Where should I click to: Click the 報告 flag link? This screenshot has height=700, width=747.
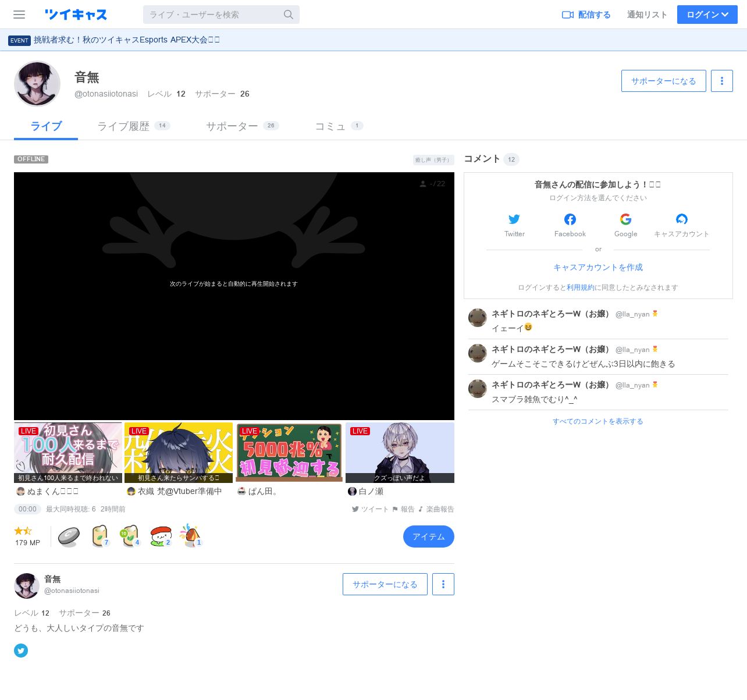[403, 509]
